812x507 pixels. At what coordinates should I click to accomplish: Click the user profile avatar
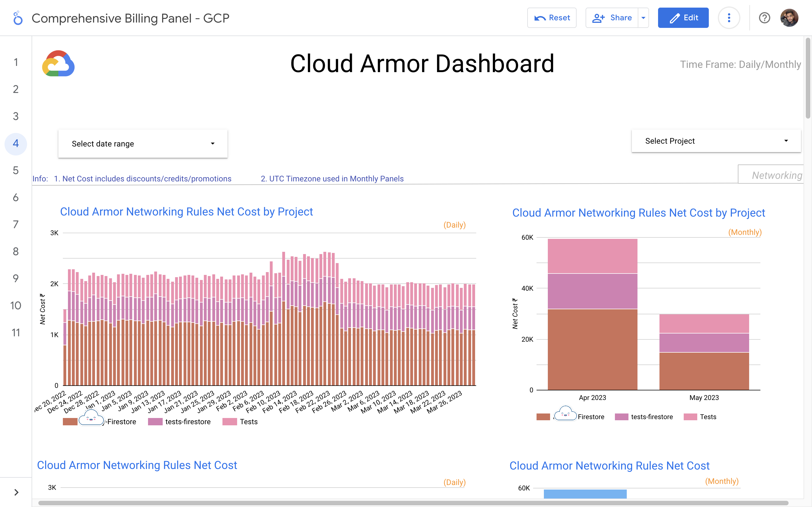[789, 18]
